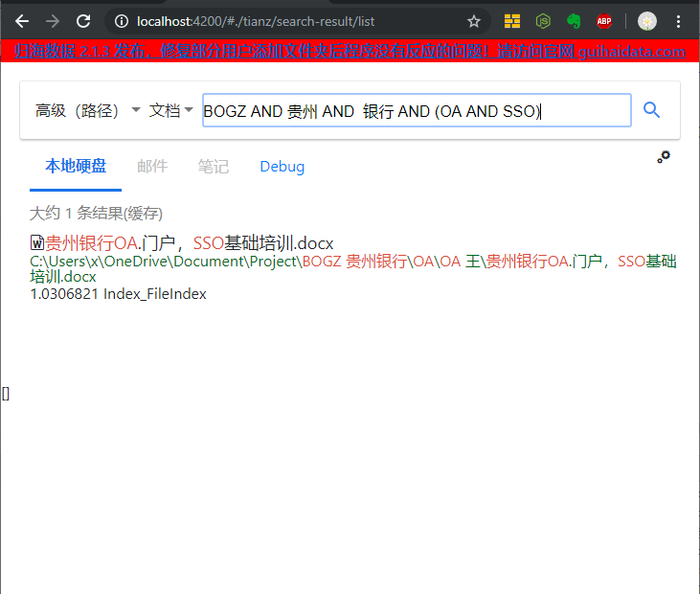This screenshot has height=594, width=700.
Task: Click the red announcement banner link
Action: 350,52
